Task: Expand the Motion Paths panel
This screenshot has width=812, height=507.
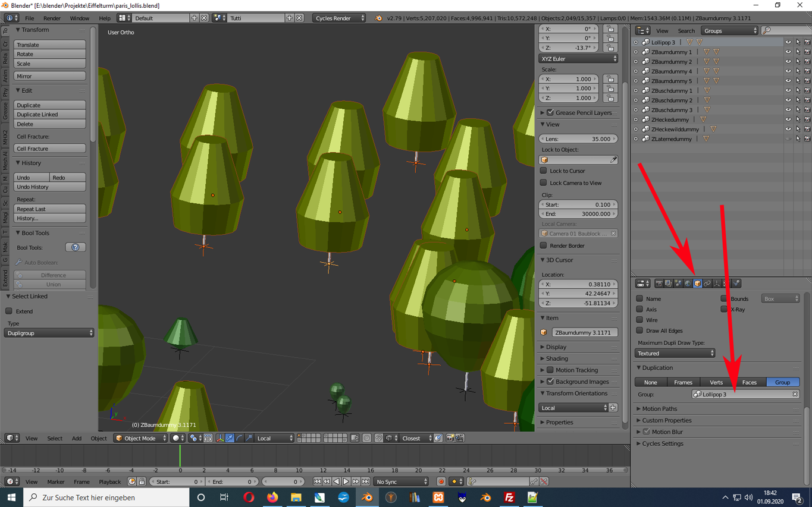Action: click(x=659, y=409)
